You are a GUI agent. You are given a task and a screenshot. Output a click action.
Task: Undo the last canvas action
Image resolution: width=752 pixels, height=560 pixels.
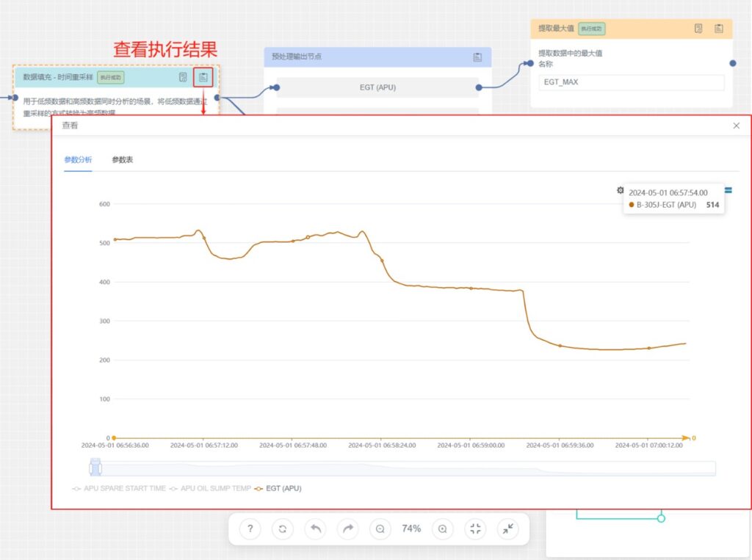(316, 529)
